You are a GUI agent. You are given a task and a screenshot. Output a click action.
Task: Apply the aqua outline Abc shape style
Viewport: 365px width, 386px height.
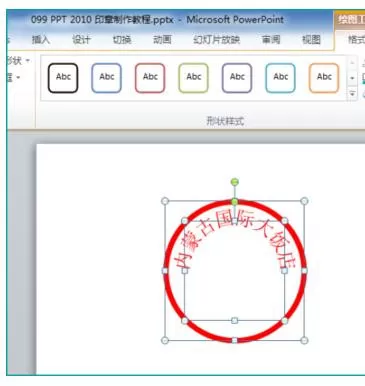[x=280, y=78]
